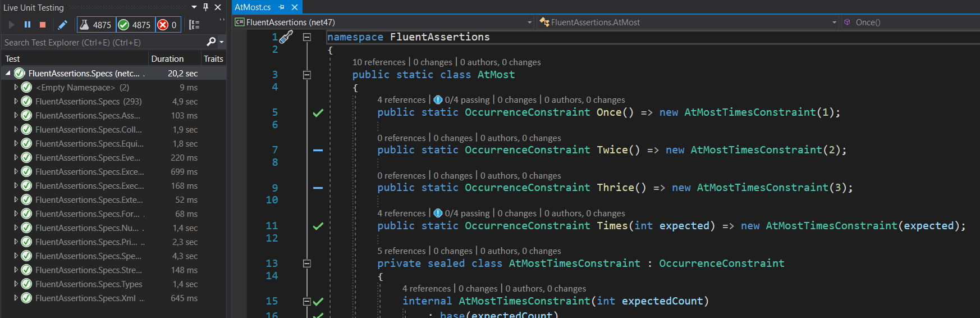
Task: Click the '20,2 sec' duration cell
Action: pos(182,73)
